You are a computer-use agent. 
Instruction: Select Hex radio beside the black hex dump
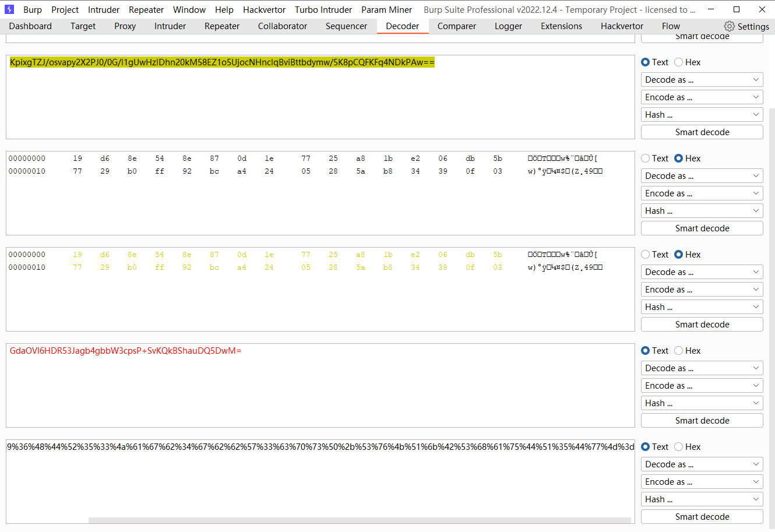pos(678,158)
